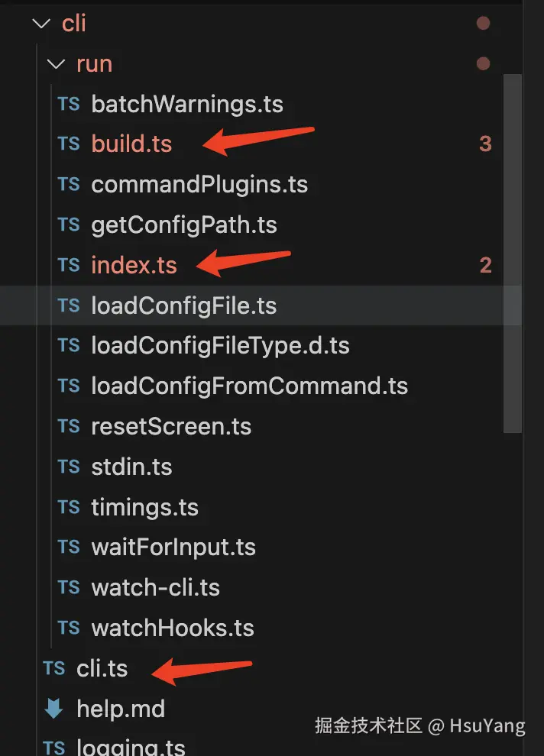Click the TS icon next to build.ts

coord(69,144)
